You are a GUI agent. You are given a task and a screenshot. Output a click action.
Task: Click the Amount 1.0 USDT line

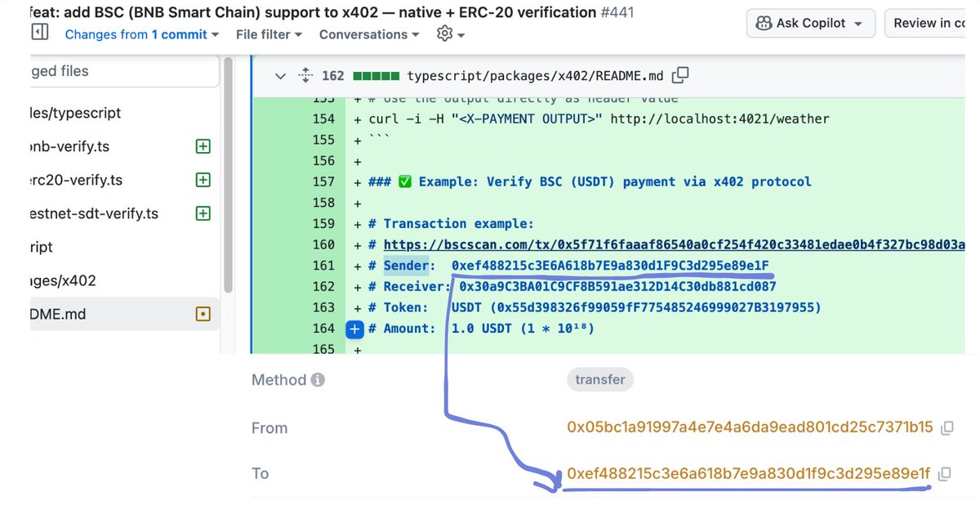(481, 329)
